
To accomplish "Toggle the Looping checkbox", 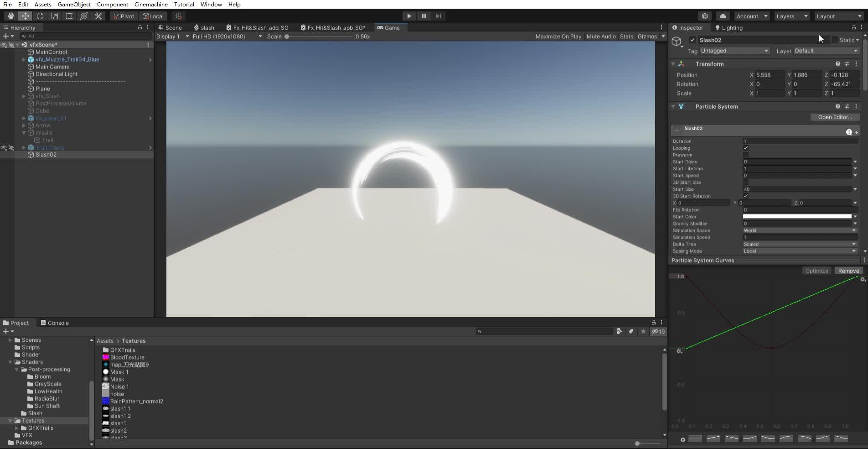I will pos(746,148).
